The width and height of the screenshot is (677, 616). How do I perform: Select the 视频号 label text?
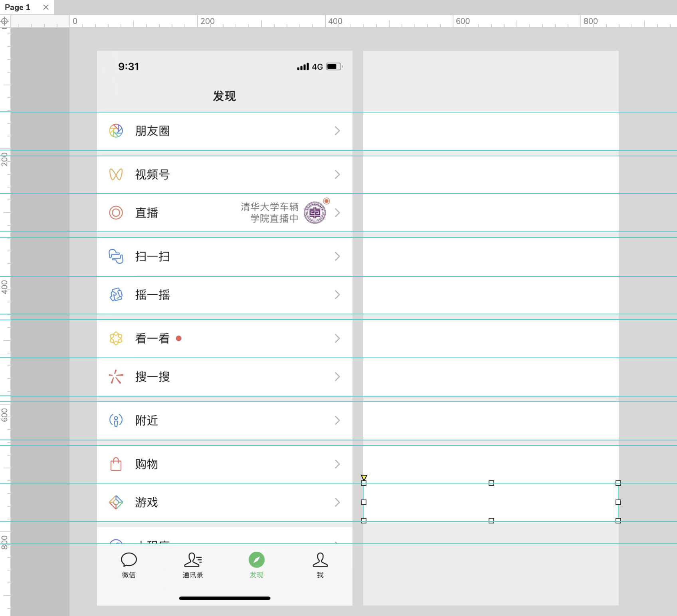tap(152, 174)
